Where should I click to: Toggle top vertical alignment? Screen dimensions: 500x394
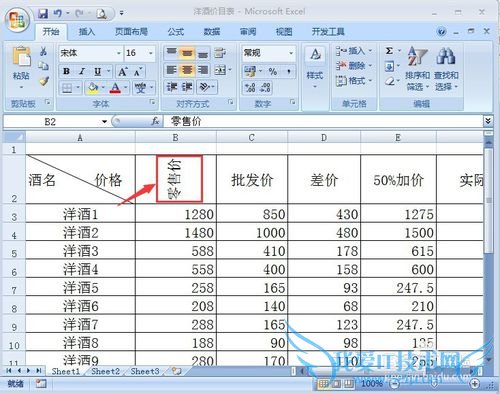coord(171,53)
